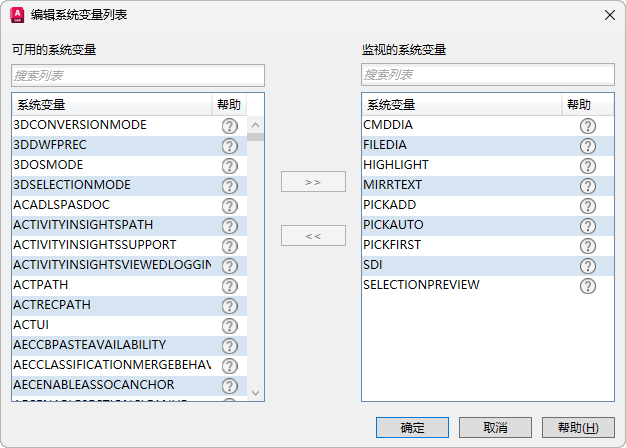
Task: Click help icon for CMDDIA
Action: (x=588, y=126)
